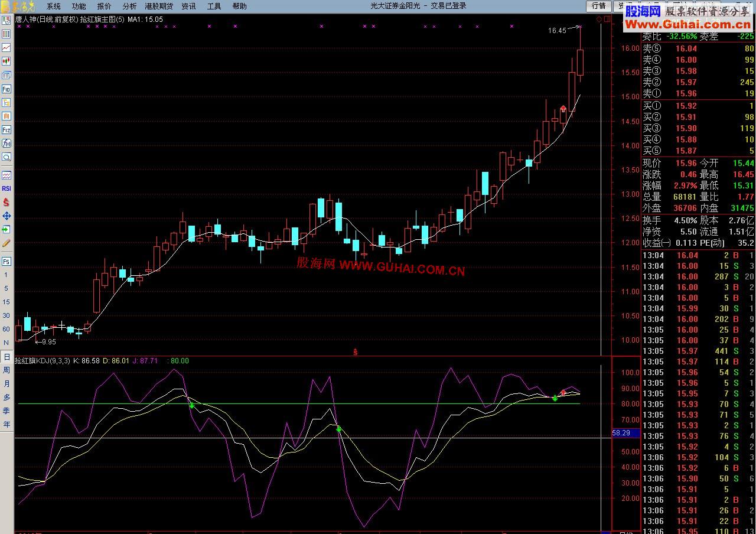This screenshot has width=756, height=534.
Task: Select the pencil drawing tool icon
Action: coord(6,243)
